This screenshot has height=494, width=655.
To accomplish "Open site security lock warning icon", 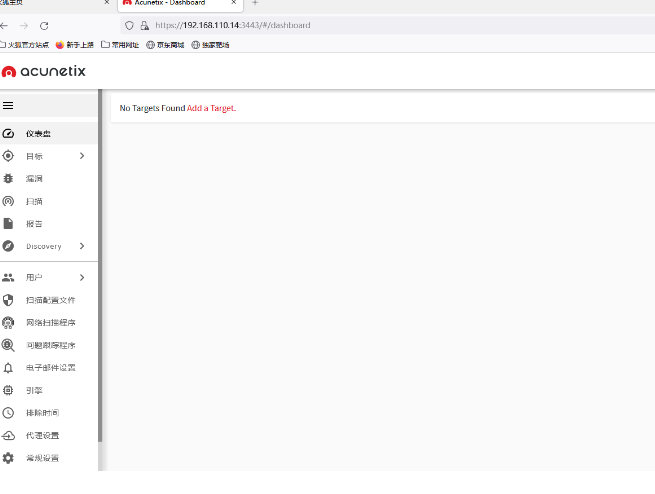I will [x=145, y=25].
